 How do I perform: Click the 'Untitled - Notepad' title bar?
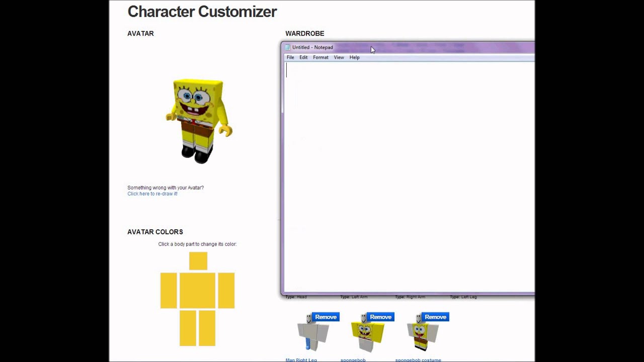click(x=408, y=47)
